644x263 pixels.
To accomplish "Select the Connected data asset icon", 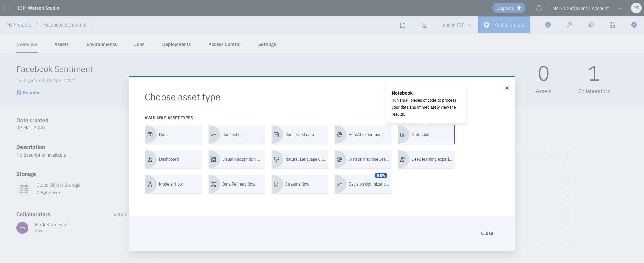I will (276, 135).
